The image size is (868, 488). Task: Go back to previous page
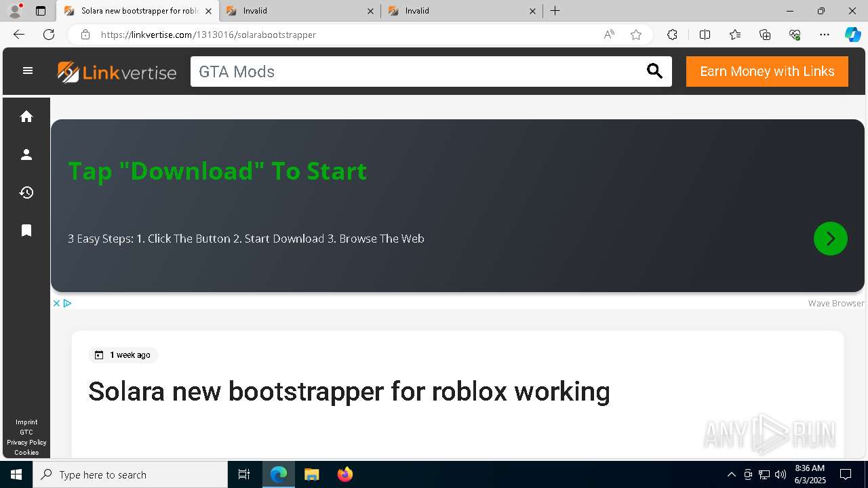(x=19, y=35)
